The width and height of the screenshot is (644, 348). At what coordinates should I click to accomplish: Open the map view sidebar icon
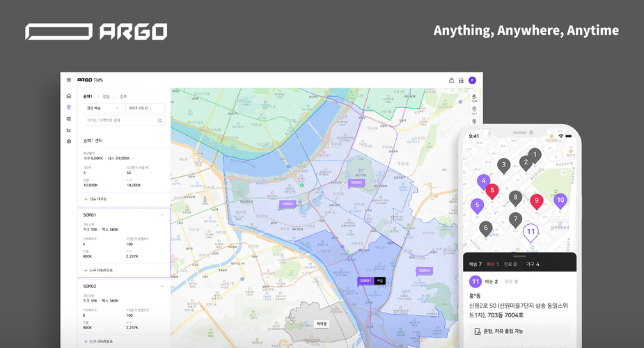pyautogui.click(x=68, y=119)
